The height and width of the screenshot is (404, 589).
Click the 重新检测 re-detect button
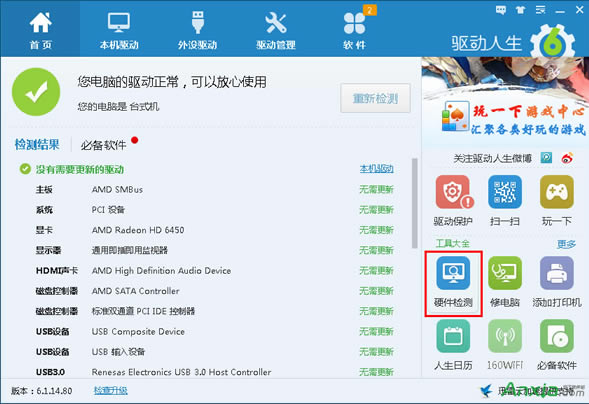click(x=375, y=98)
